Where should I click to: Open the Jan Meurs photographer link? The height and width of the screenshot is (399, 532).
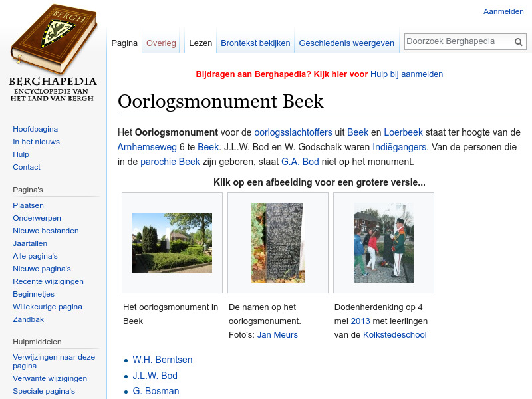(x=277, y=335)
